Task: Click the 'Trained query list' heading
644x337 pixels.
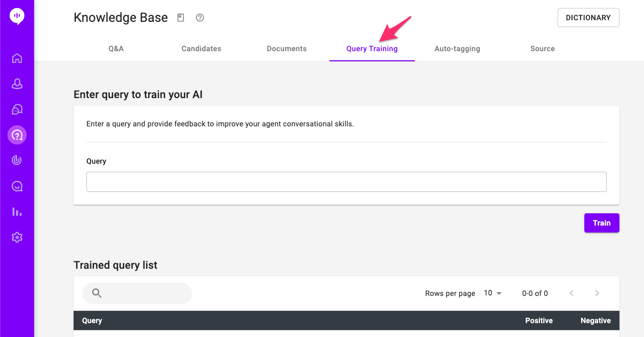Action: tap(116, 265)
